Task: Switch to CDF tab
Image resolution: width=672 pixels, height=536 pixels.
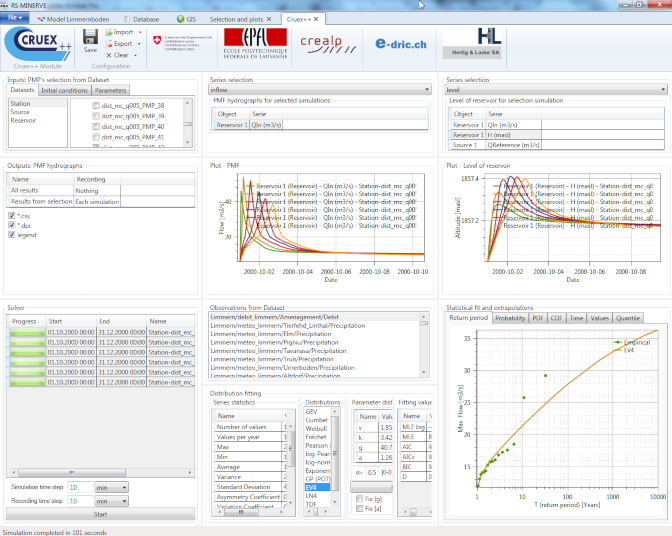Action: [x=556, y=318]
